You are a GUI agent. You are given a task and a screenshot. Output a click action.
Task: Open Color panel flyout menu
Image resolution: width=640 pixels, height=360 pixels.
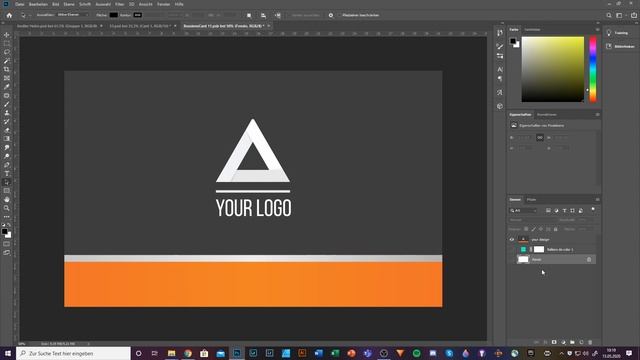point(597,29)
